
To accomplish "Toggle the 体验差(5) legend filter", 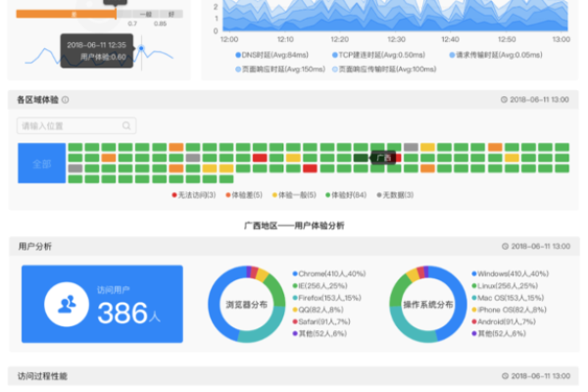I will click(x=244, y=195).
